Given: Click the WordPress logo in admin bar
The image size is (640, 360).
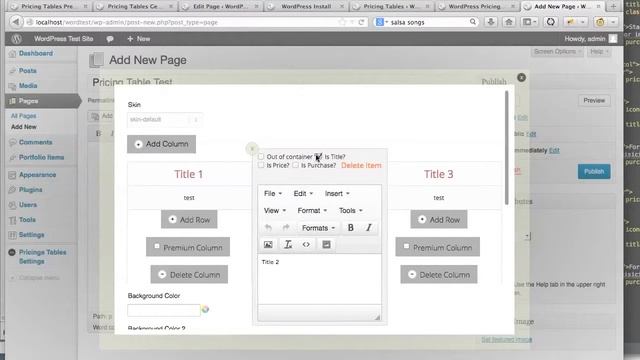Looking at the screenshot, I should click(16, 39).
